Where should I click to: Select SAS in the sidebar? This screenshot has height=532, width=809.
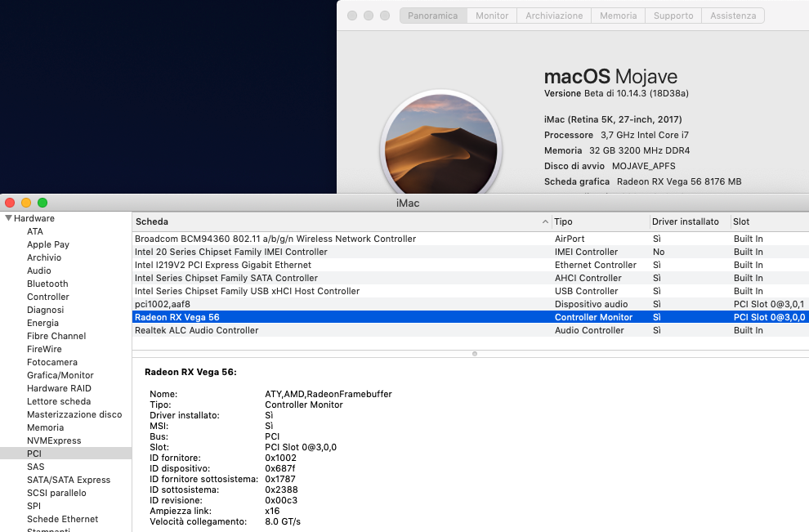(36, 467)
